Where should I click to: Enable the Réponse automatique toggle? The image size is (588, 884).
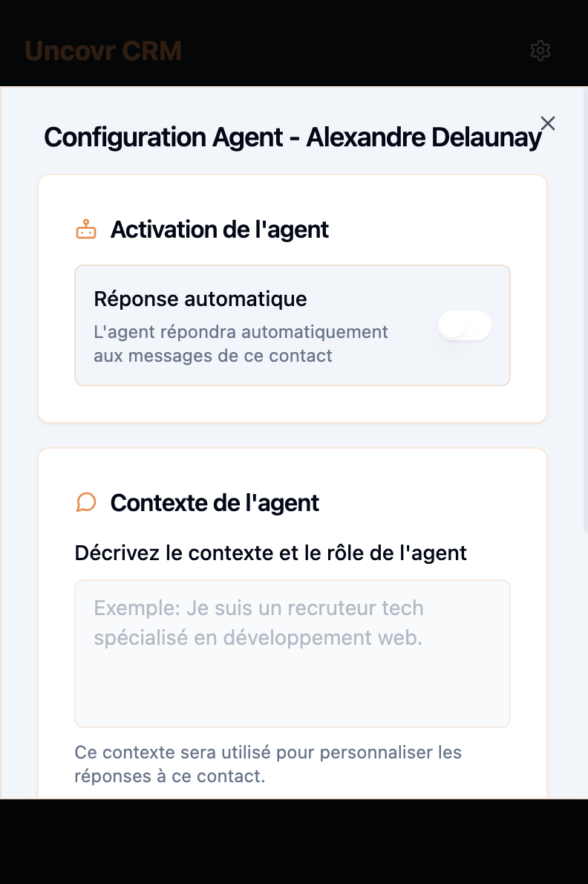coord(465,325)
